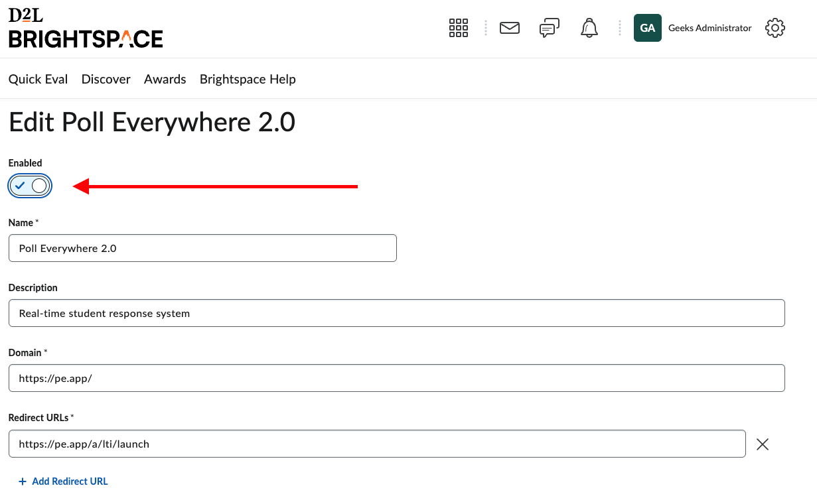817x504 pixels.
Task: Select the Description text field
Action: [x=396, y=312]
